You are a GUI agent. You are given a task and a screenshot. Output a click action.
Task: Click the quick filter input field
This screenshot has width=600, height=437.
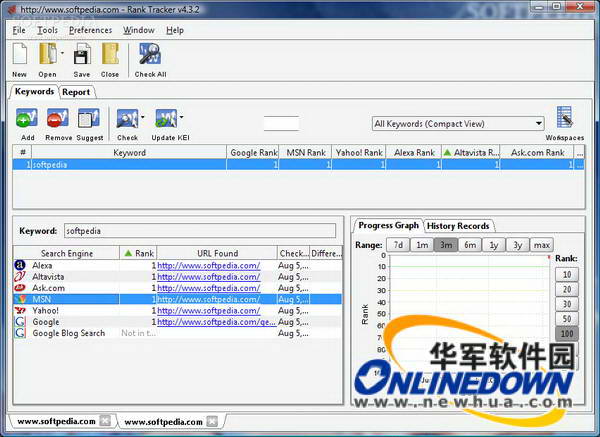281,123
